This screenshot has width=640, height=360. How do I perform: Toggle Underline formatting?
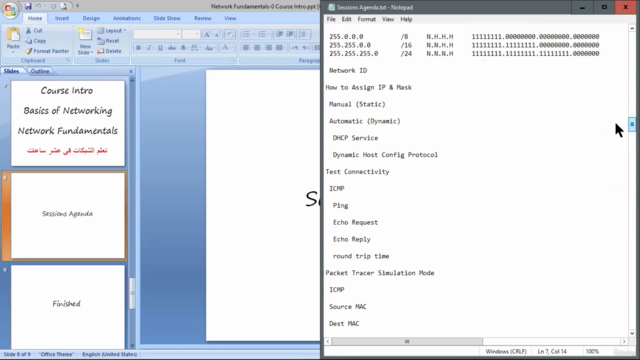(160, 48)
